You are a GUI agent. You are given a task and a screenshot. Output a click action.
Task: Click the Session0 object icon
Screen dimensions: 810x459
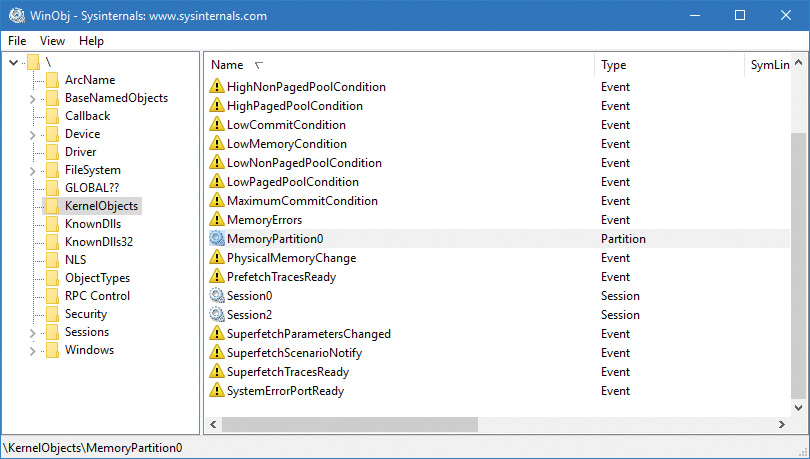(x=217, y=296)
